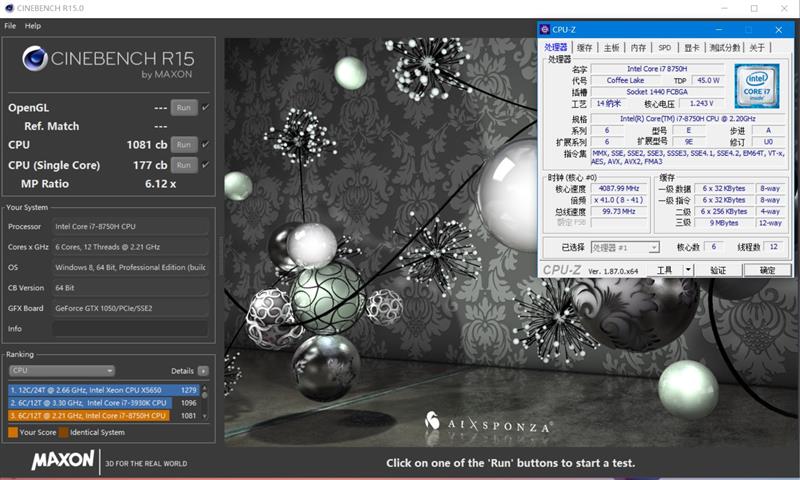Viewport: 800px width, 480px height.
Task: Open the Ranking CPU dropdown
Action: (x=61, y=370)
